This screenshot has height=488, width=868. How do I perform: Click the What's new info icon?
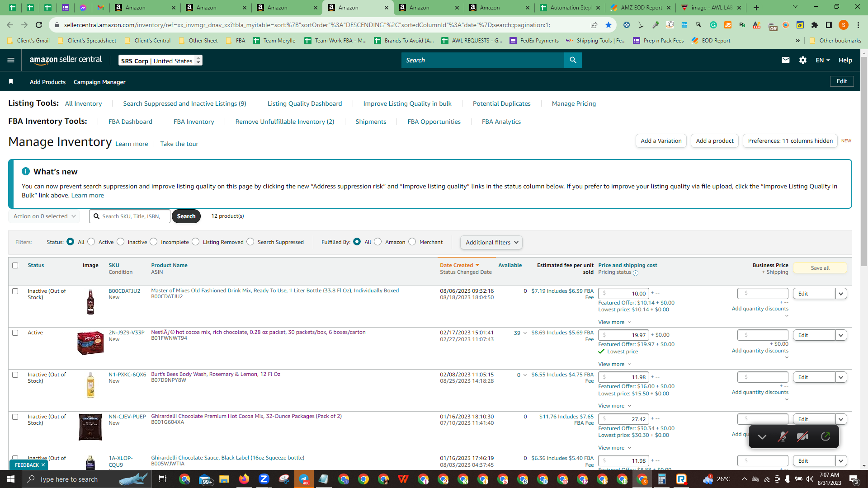(26, 171)
